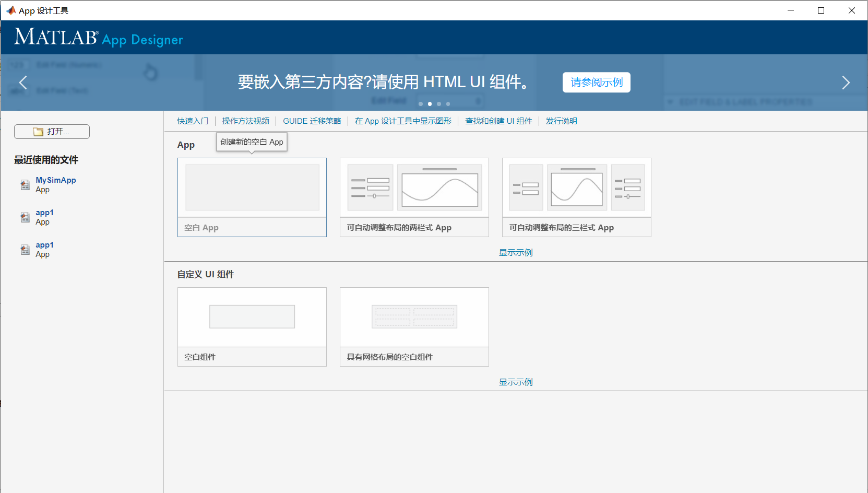
Task: Click 发行说明 link in top bar
Action: click(x=561, y=121)
